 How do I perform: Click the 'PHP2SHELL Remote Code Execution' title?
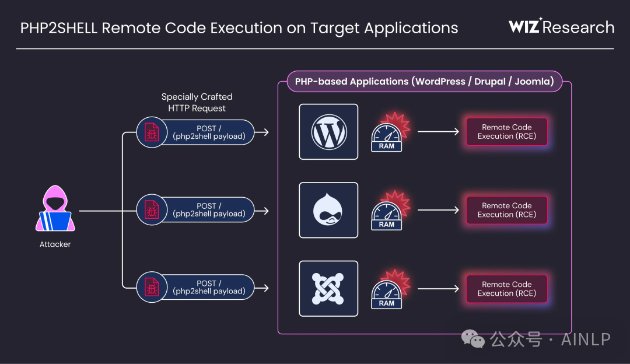[x=239, y=28]
